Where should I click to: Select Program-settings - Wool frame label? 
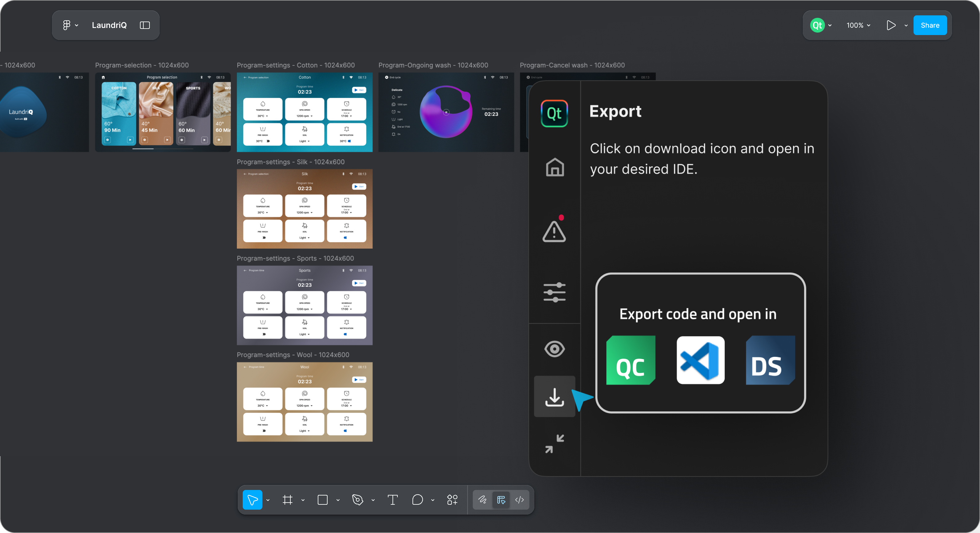(x=293, y=355)
